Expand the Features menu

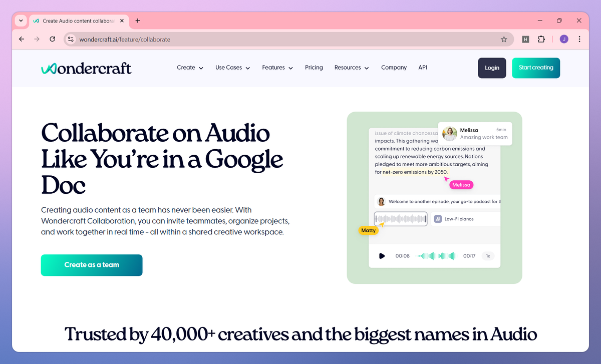tap(277, 68)
